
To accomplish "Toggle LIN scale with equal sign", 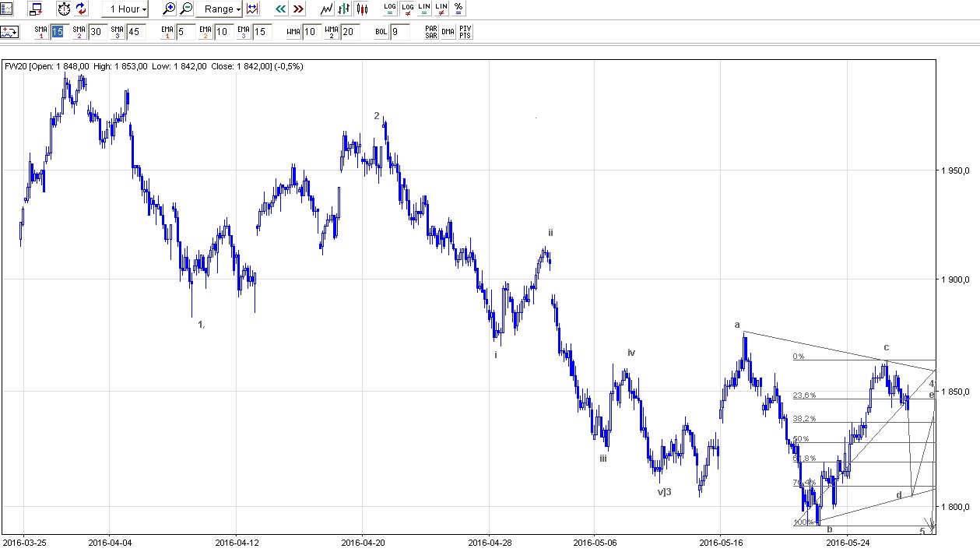I will click(424, 9).
